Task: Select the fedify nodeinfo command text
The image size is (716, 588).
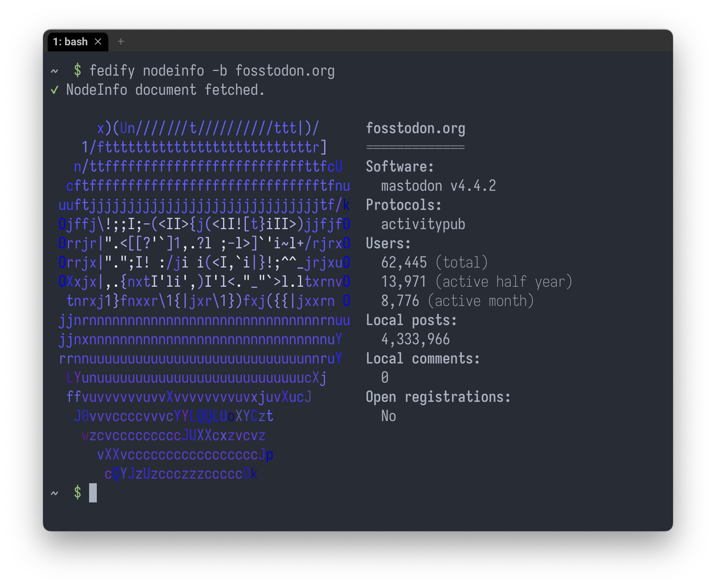Action: (x=212, y=70)
